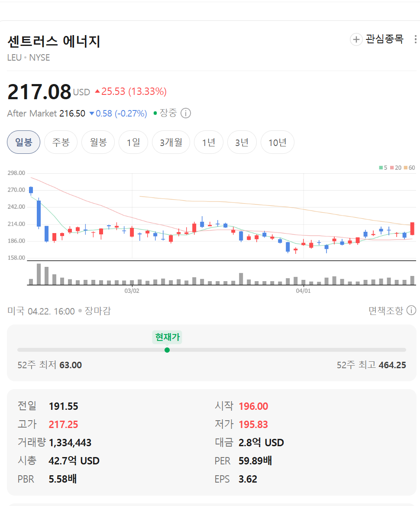This screenshot has width=420, height=506.
Task: Click the latest red candle on chart
Action: [x=412, y=228]
